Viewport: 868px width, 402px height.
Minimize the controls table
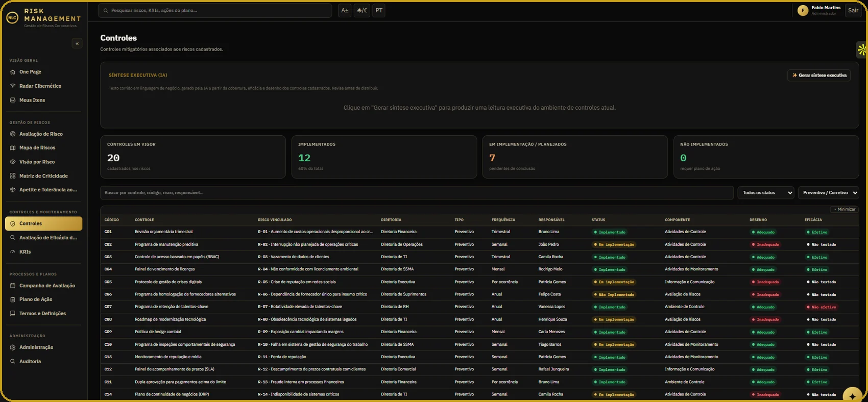tap(845, 209)
